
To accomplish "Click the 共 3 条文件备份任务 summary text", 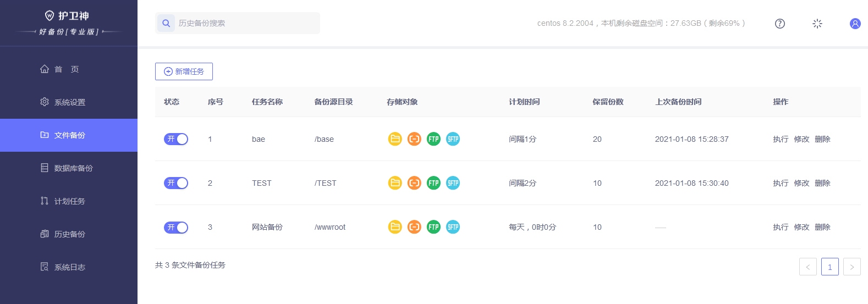I will click(x=190, y=265).
